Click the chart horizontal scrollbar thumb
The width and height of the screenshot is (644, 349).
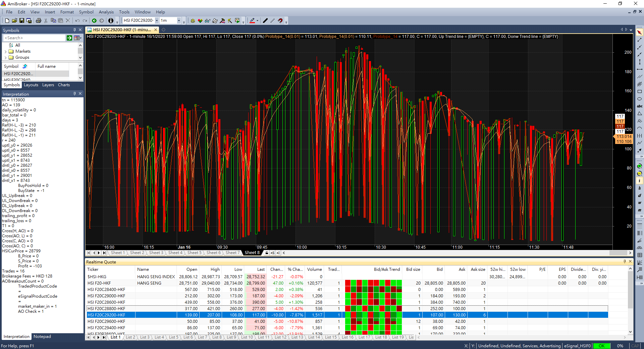[618, 253]
